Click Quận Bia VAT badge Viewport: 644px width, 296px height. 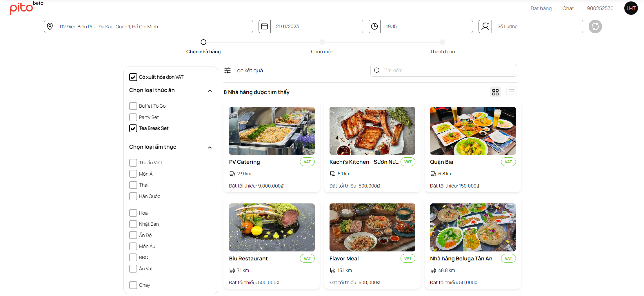point(508,162)
